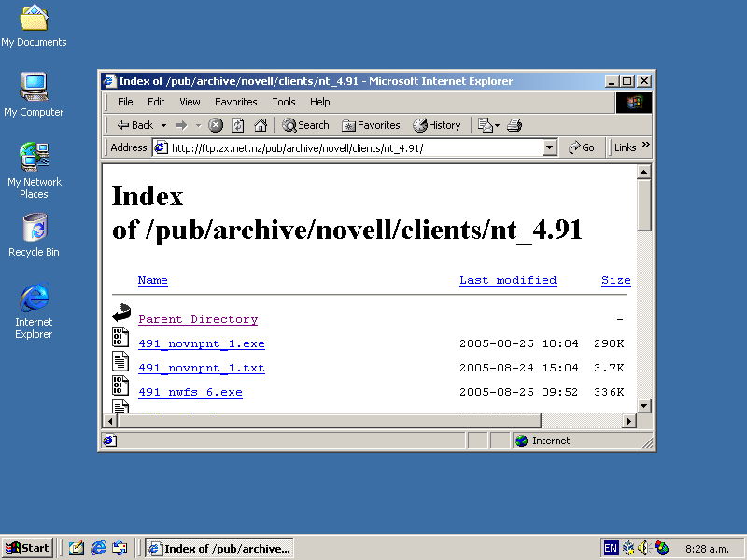The width and height of the screenshot is (747, 560).
Task: Launch Outlook Express from quick launch
Action: [120, 549]
